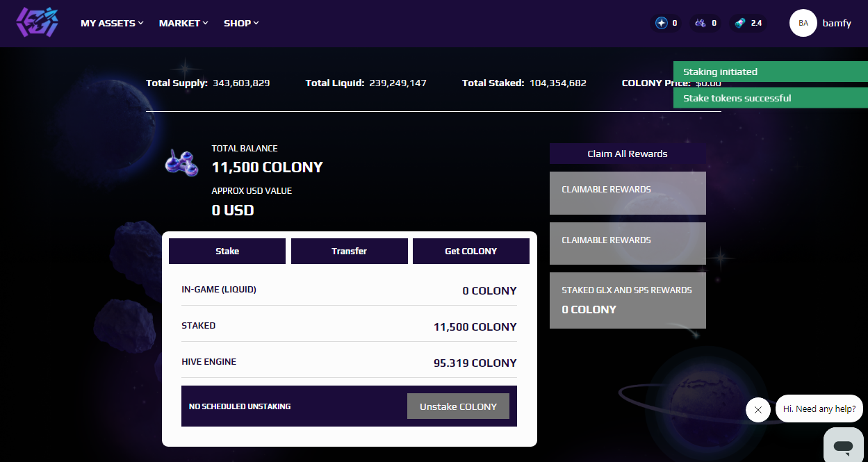Dismiss the Staking initiated notification
Viewport: 868px width, 462px height.
[x=770, y=72]
